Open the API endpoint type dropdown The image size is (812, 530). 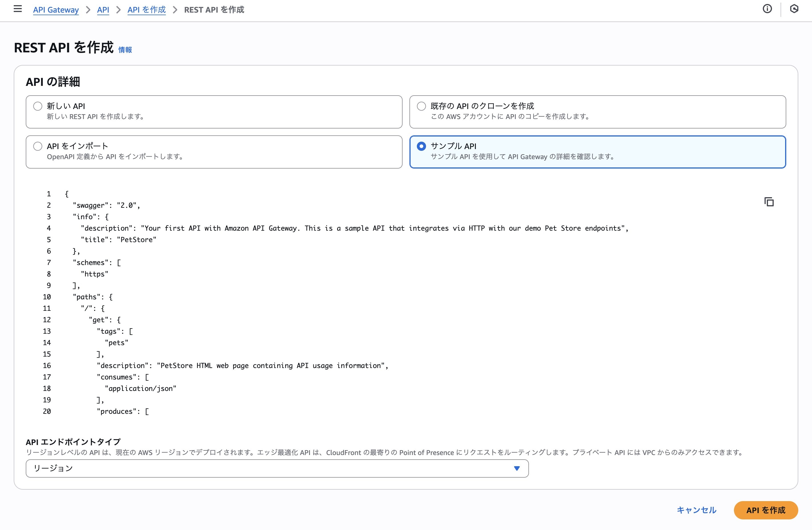277,468
